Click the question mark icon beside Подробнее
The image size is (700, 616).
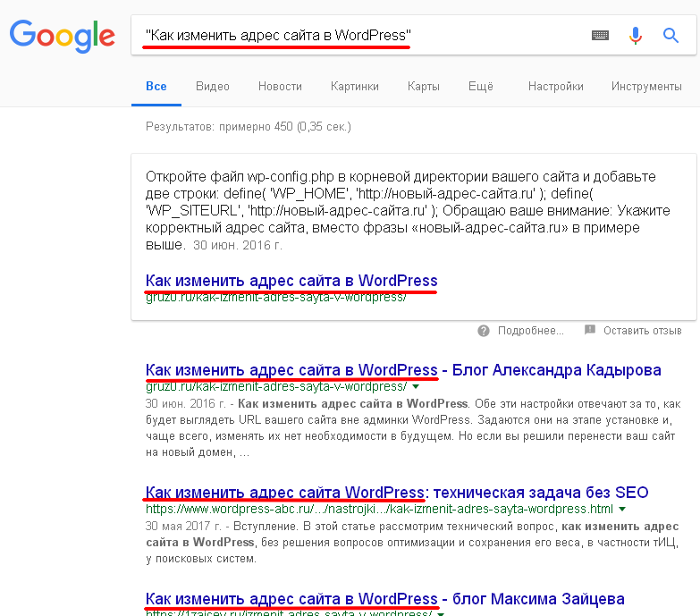pyautogui.click(x=484, y=331)
